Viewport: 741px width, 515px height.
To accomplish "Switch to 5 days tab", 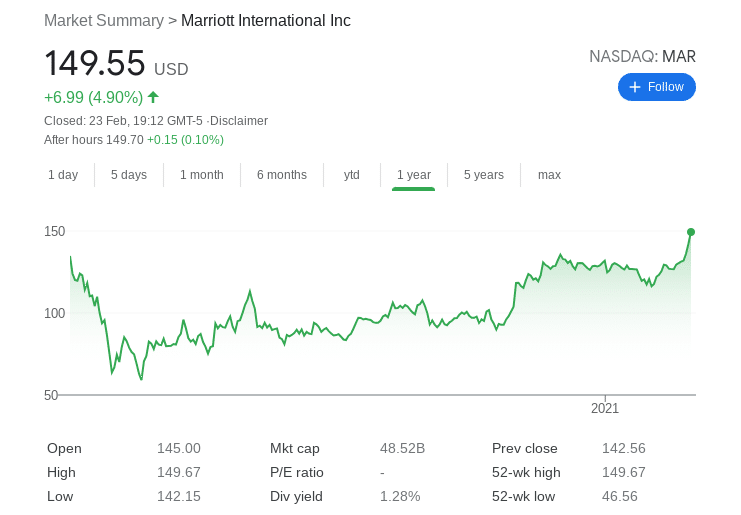I will 129,175.
